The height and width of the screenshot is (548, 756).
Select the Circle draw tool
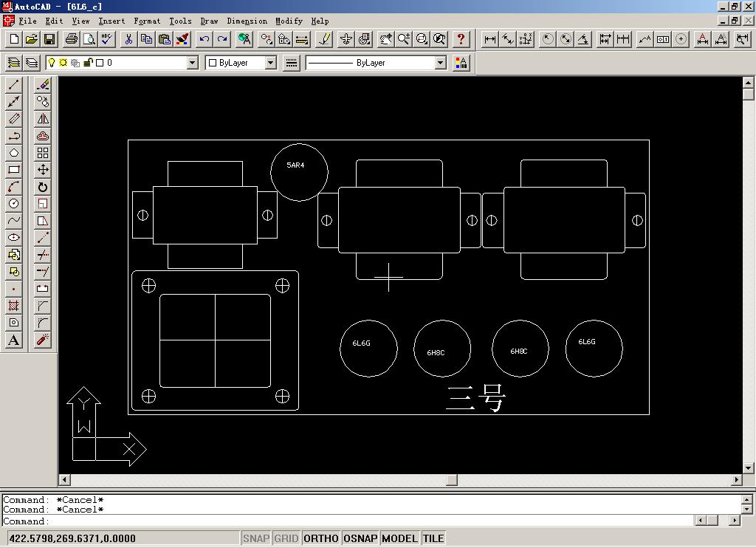coord(14,204)
